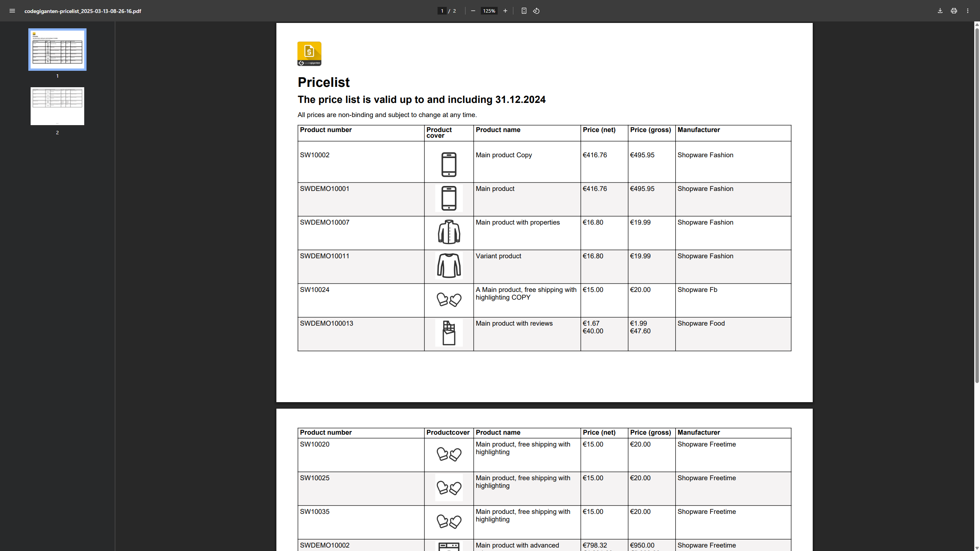This screenshot has height=551, width=980.
Task: Click the mittens image for SW10025
Action: [449, 488]
